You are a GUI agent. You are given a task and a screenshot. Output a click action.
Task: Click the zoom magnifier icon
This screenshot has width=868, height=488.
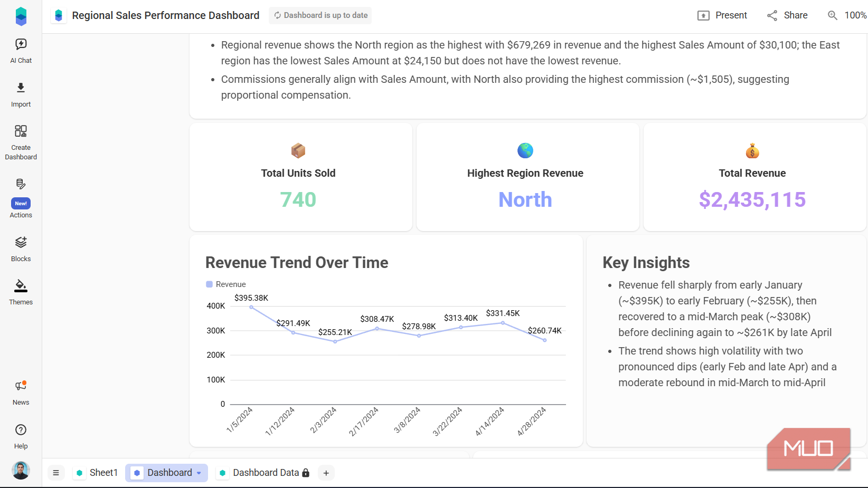pos(833,15)
